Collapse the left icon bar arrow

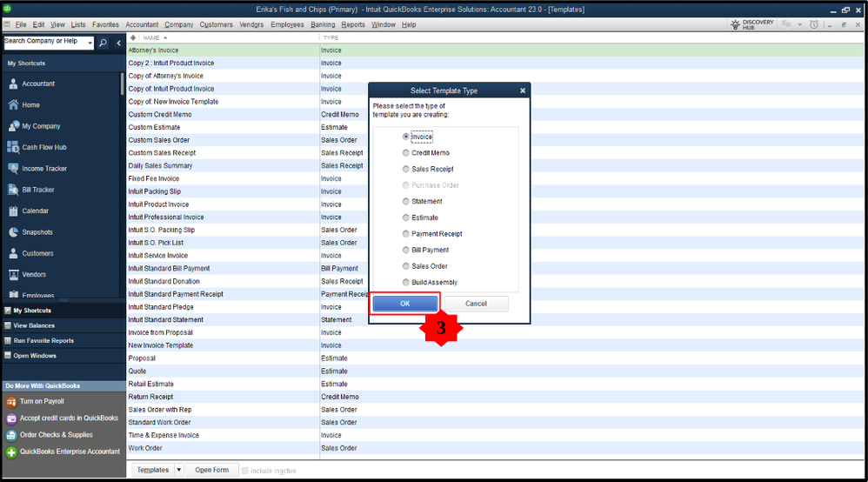click(118, 43)
